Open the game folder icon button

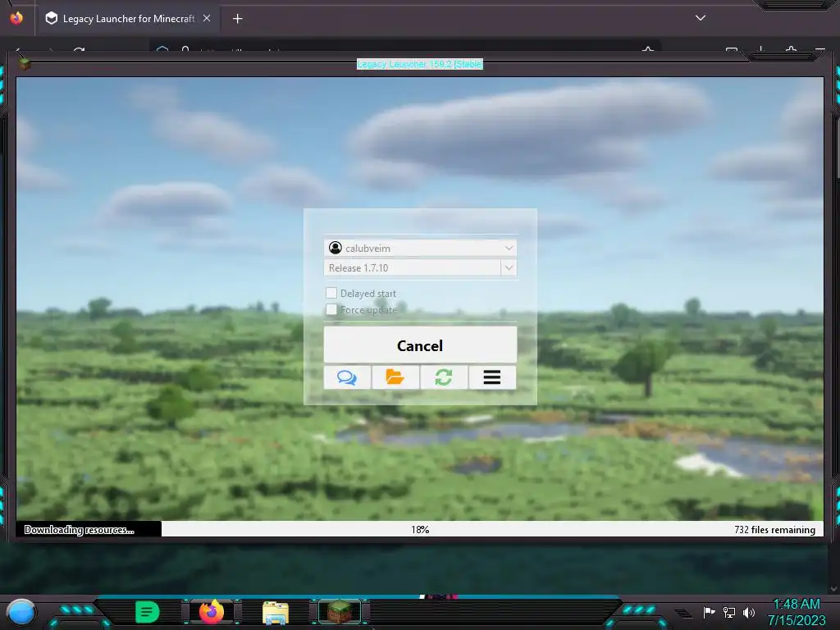395,377
